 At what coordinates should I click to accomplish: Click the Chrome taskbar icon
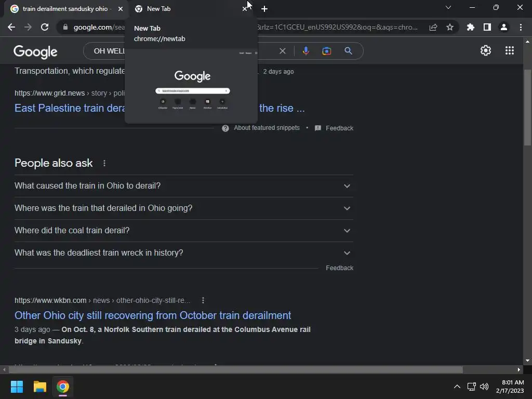[63, 387]
